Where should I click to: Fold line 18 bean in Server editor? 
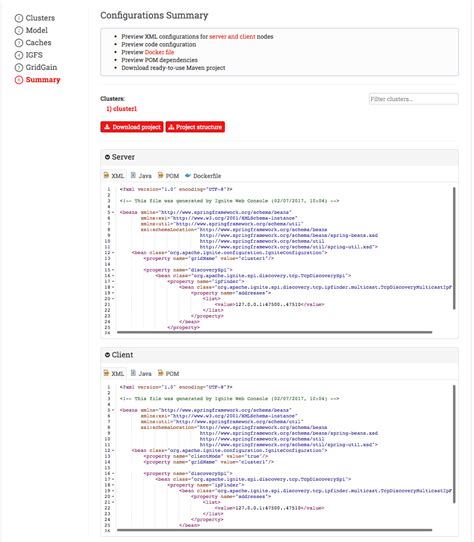pyautogui.click(x=113, y=287)
